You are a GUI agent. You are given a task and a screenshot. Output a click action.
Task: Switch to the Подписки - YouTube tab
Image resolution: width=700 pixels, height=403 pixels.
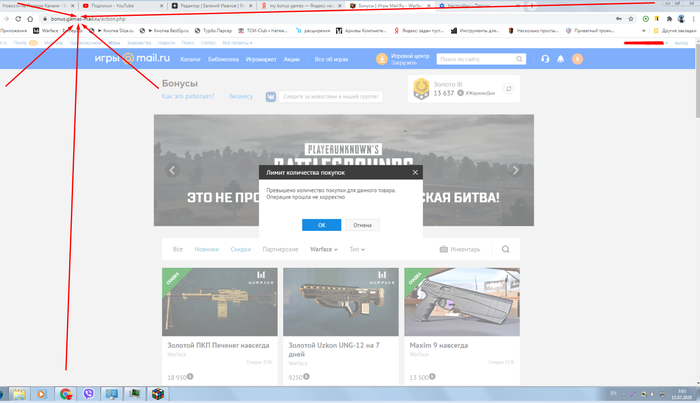[x=121, y=6]
